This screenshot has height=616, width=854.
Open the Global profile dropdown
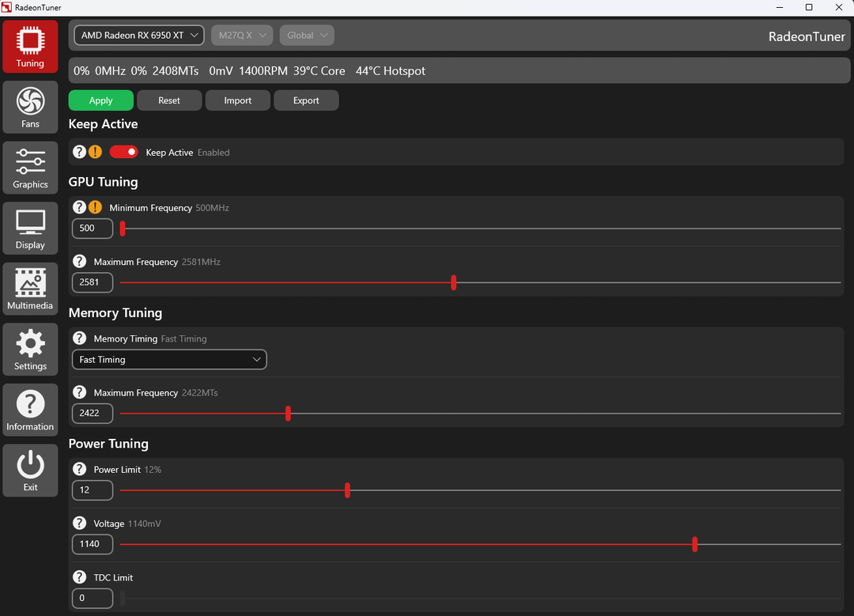click(307, 36)
